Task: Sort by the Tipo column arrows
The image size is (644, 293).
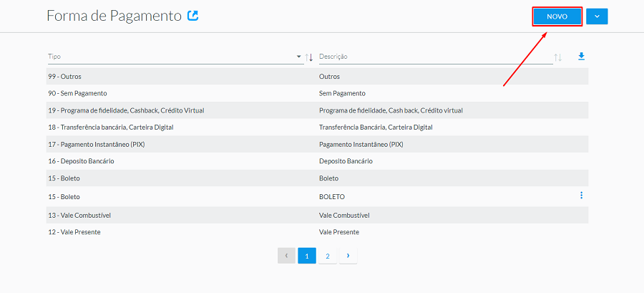Action: tap(309, 57)
